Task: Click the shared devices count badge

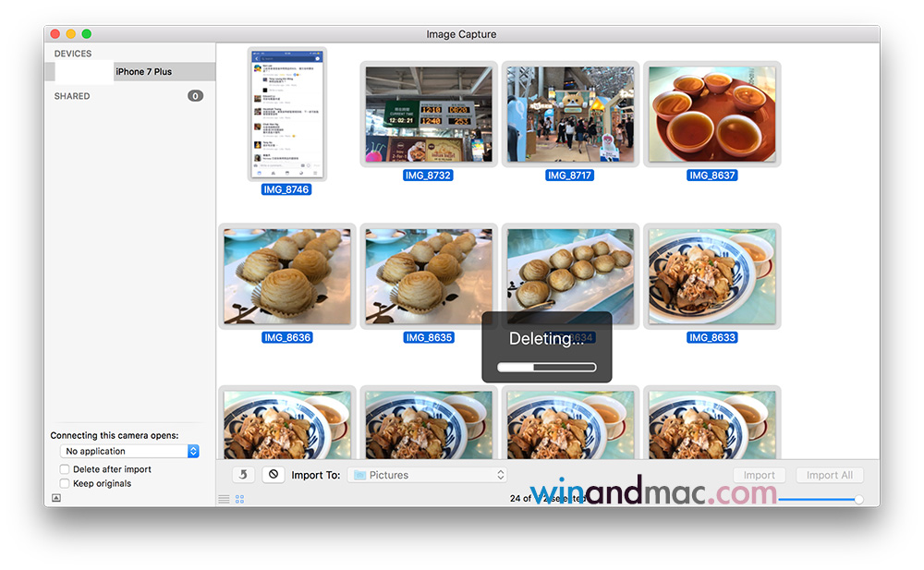Action: coord(195,96)
